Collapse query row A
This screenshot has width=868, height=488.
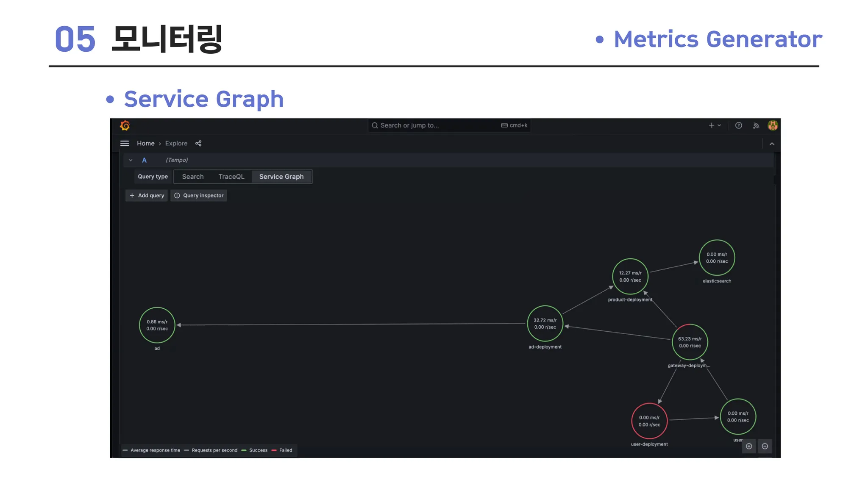point(131,160)
